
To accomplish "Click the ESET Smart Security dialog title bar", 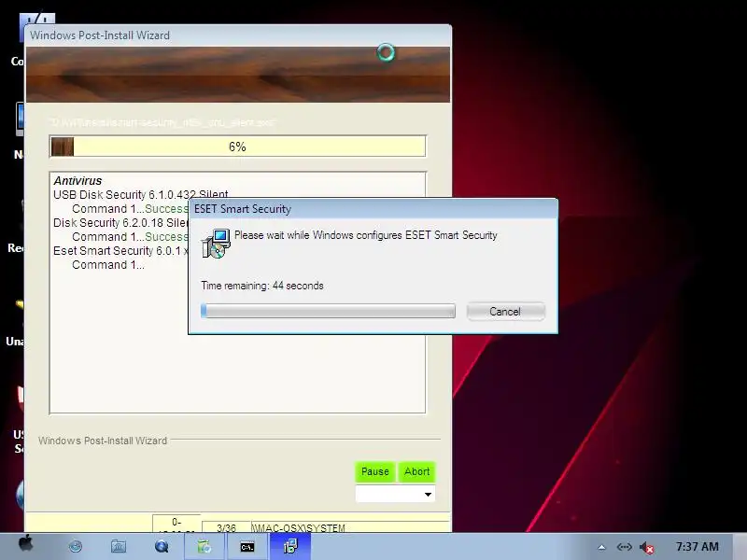I will point(373,209).
